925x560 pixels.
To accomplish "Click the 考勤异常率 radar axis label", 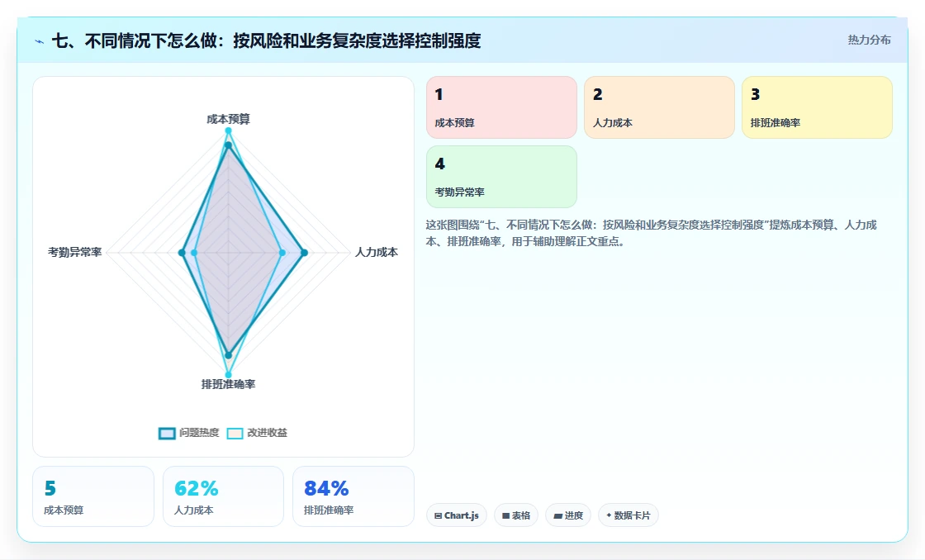I will tap(75, 253).
